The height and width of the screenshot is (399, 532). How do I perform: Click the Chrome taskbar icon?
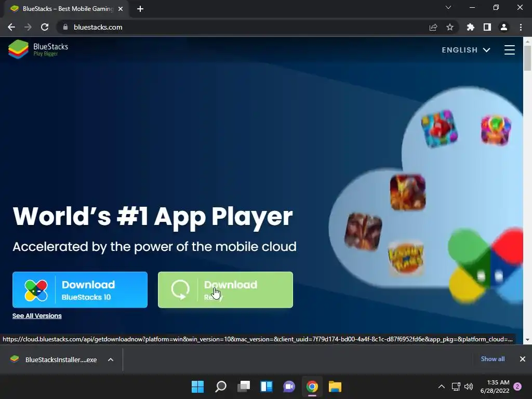(312, 387)
